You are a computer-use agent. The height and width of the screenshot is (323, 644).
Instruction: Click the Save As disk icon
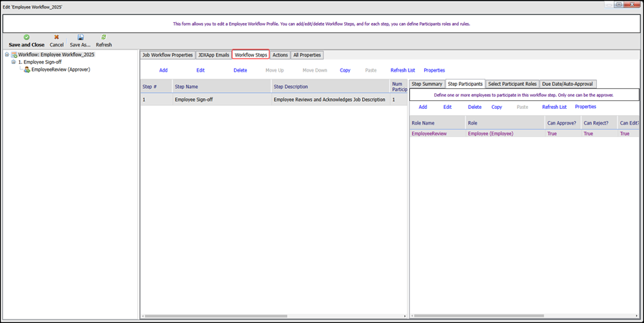[80, 37]
